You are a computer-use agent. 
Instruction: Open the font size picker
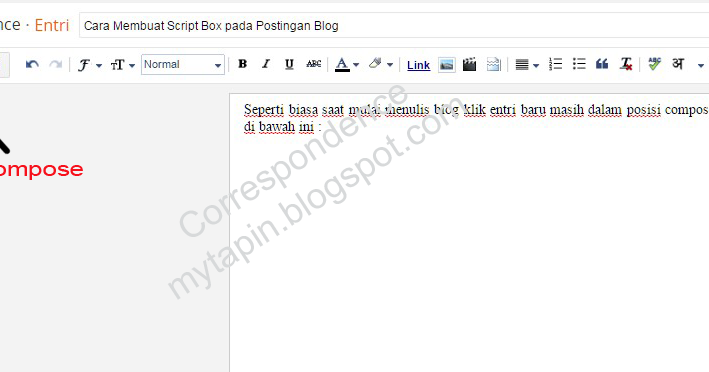123,65
